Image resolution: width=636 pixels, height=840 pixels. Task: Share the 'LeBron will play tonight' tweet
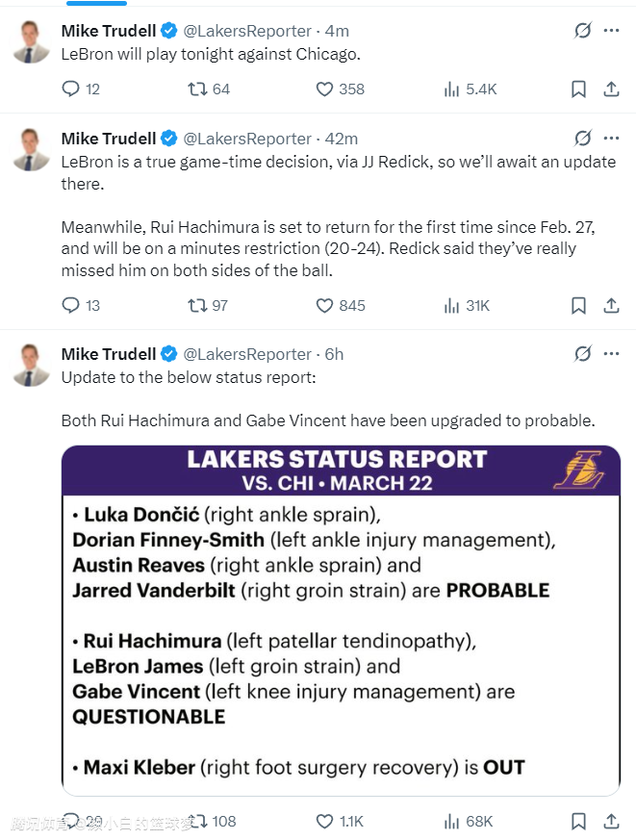(x=611, y=89)
